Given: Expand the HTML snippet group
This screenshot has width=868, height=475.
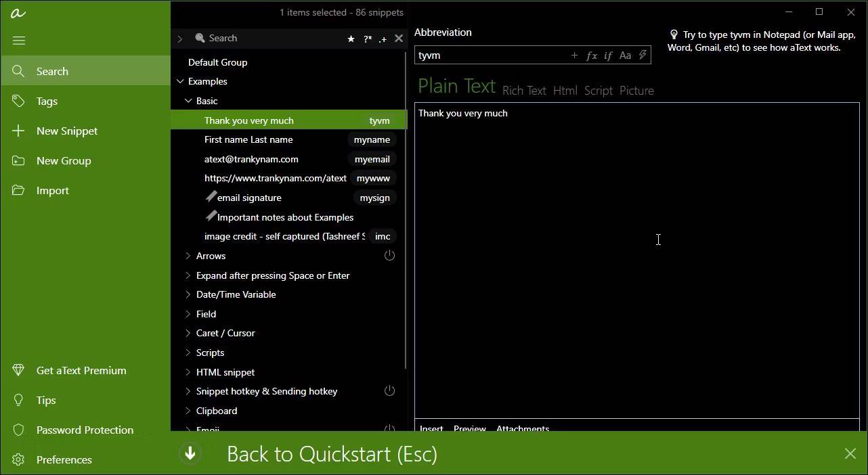Looking at the screenshot, I should pyautogui.click(x=188, y=372).
